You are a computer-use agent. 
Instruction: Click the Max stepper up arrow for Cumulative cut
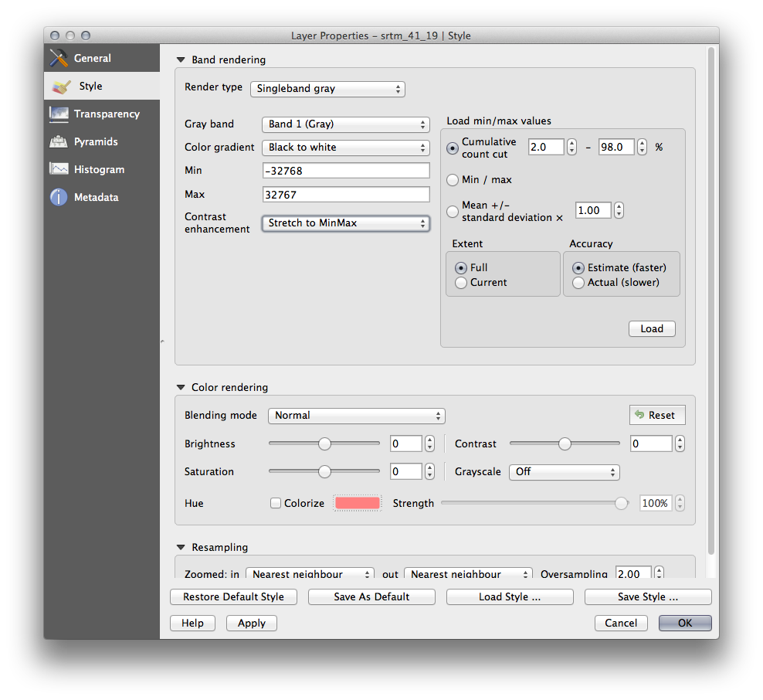643,143
